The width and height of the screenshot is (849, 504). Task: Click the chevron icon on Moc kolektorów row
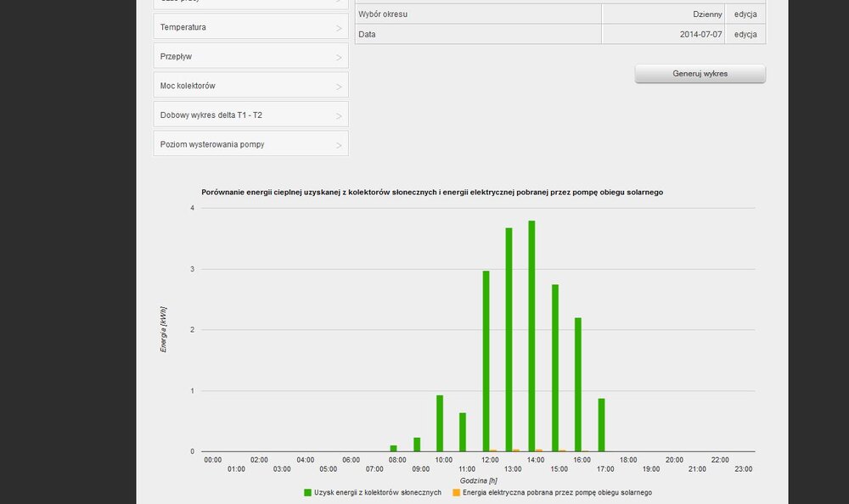pyautogui.click(x=339, y=87)
